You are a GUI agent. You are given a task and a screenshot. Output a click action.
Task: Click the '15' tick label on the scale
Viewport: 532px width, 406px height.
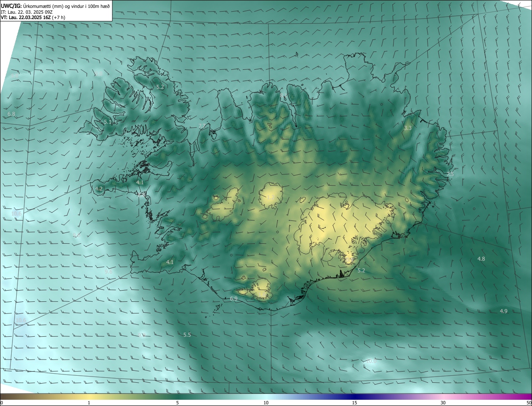click(x=355, y=403)
